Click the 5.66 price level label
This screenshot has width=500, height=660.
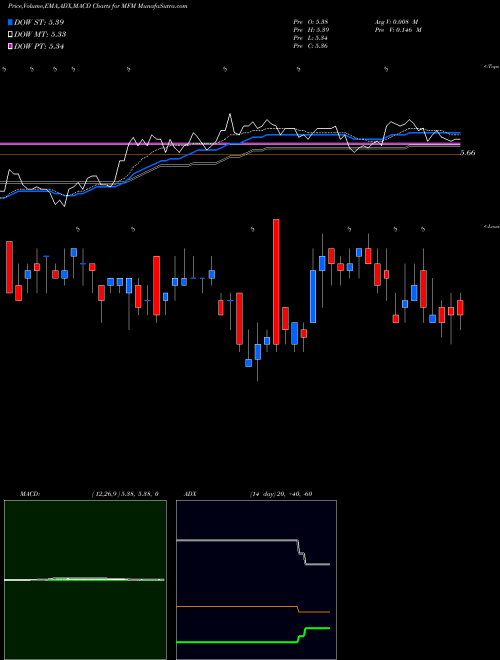click(x=468, y=153)
